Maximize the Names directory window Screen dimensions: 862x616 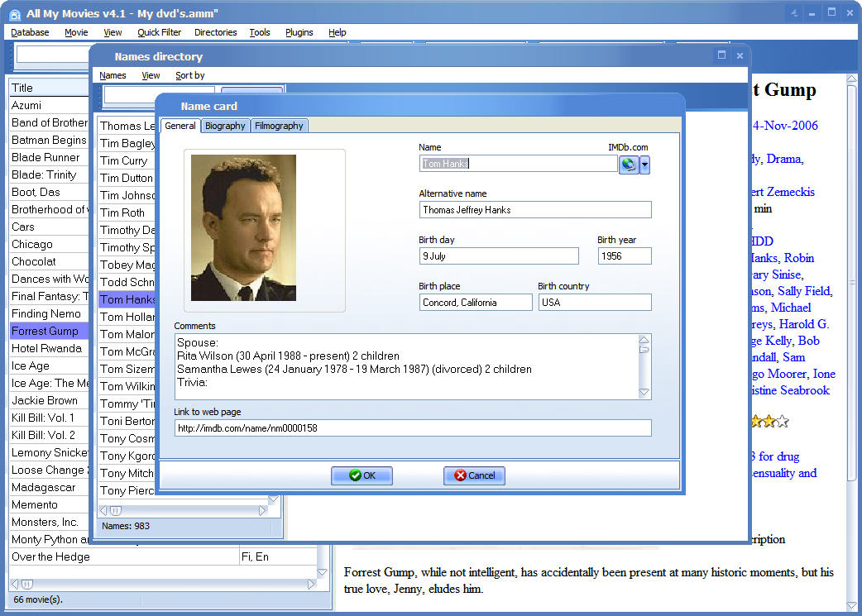coord(721,55)
